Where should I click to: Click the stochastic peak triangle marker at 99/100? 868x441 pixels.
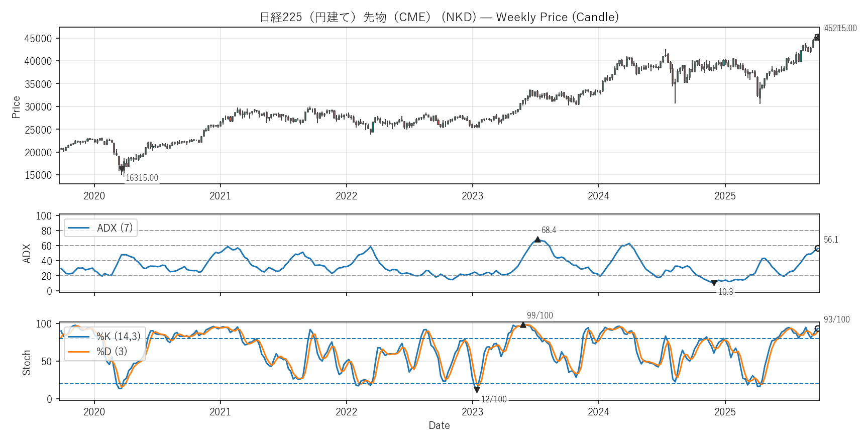pyautogui.click(x=523, y=325)
